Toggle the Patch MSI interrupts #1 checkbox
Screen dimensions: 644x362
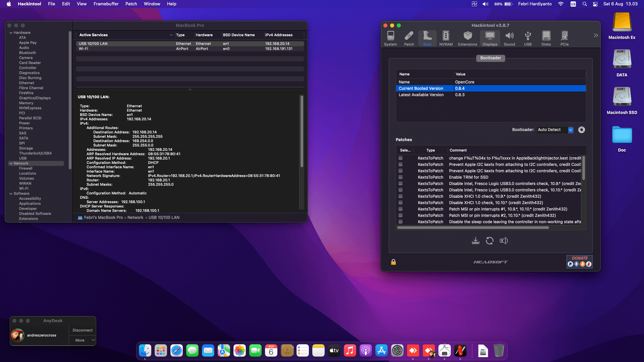coord(400,209)
